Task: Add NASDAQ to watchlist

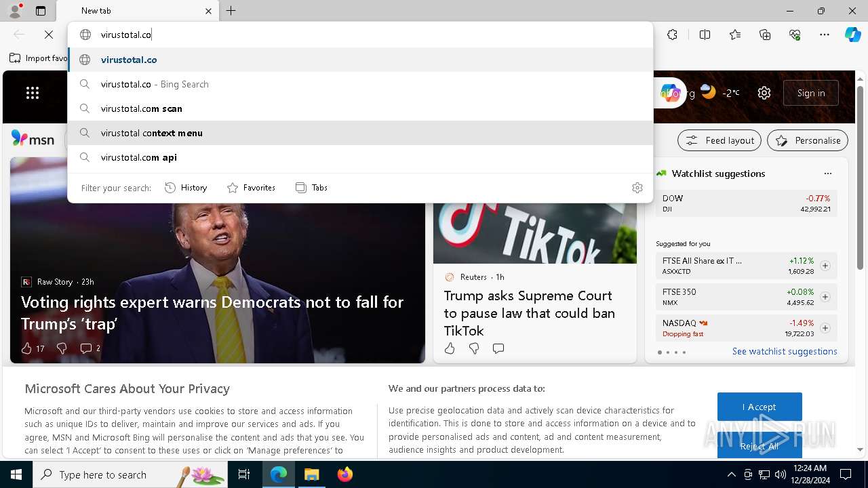Action: coord(825,328)
